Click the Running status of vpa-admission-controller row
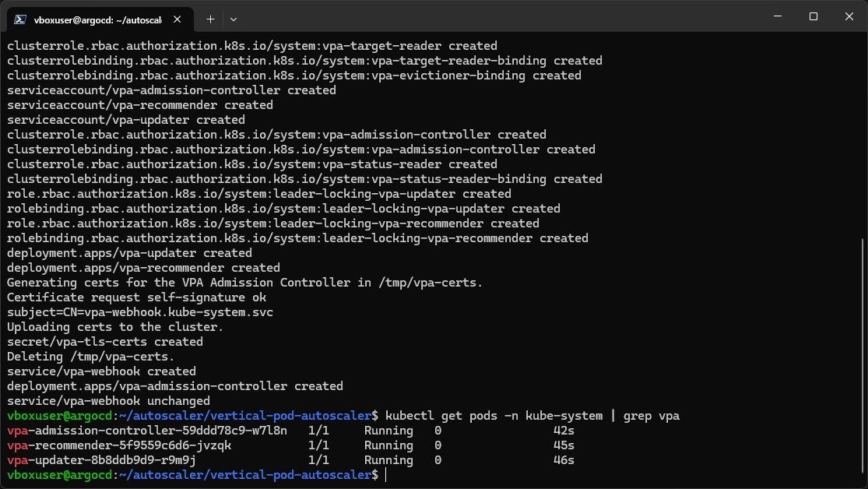Image resolution: width=868 pixels, height=489 pixels. click(388, 431)
